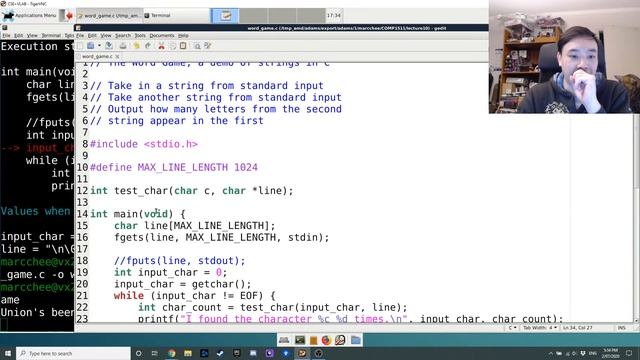This screenshot has width=640, height=360.
Task: Click the #include <stdio.h> line
Action: pos(144,144)
